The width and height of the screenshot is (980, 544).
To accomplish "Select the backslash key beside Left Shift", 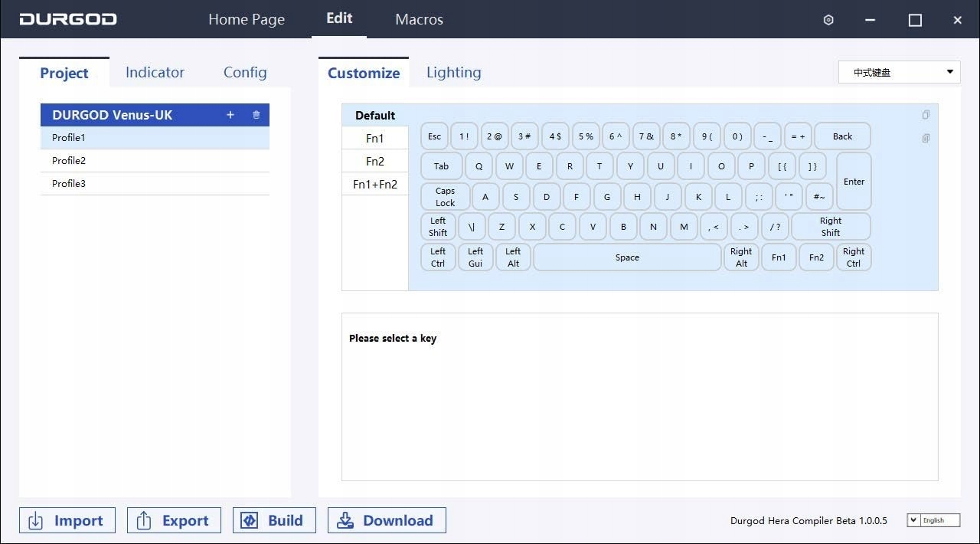I will (x=472, y=227).
